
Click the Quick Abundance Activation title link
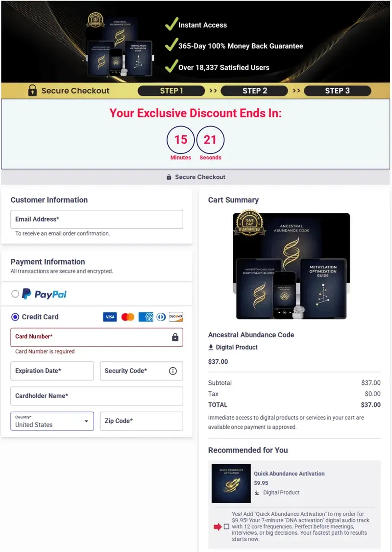click(x=289, y=474)
